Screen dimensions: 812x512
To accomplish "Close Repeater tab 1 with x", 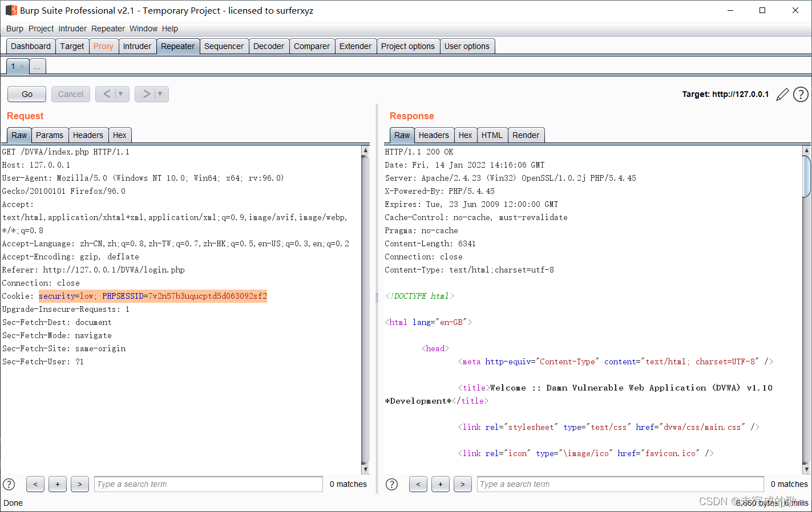I will pyautogui.click(x=22, y=67).
